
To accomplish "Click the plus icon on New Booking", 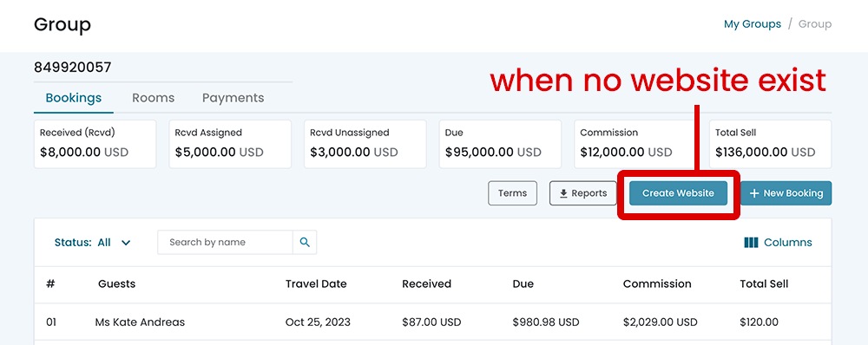I will pos(753,193).
